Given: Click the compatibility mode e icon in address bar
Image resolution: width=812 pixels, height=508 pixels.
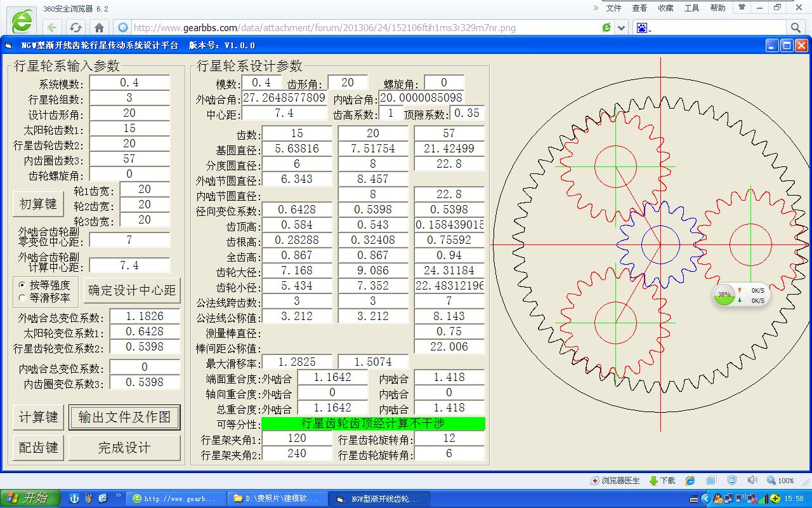Looking at the screenshot, I should coord(606,27).
